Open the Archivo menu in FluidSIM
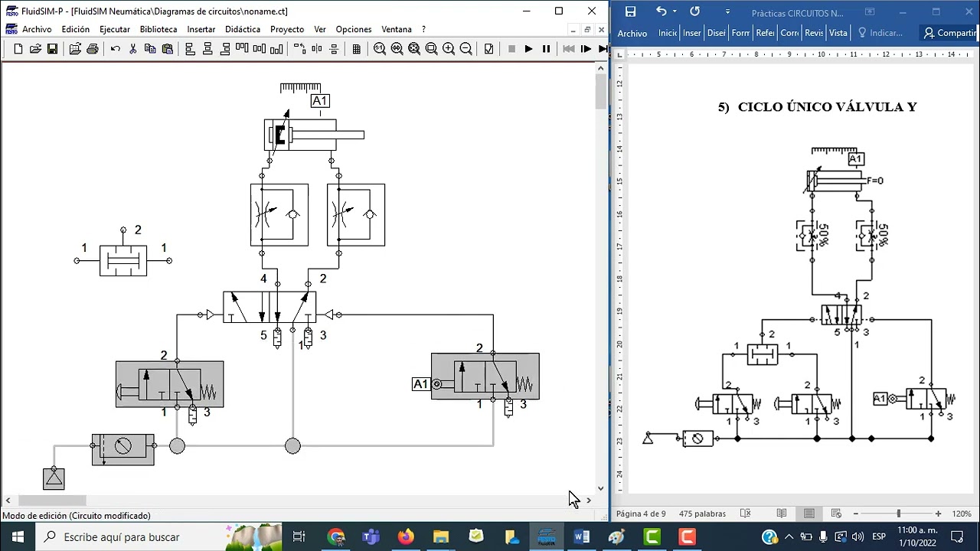This screenshot has height=551, width=980. click(37, 29)
